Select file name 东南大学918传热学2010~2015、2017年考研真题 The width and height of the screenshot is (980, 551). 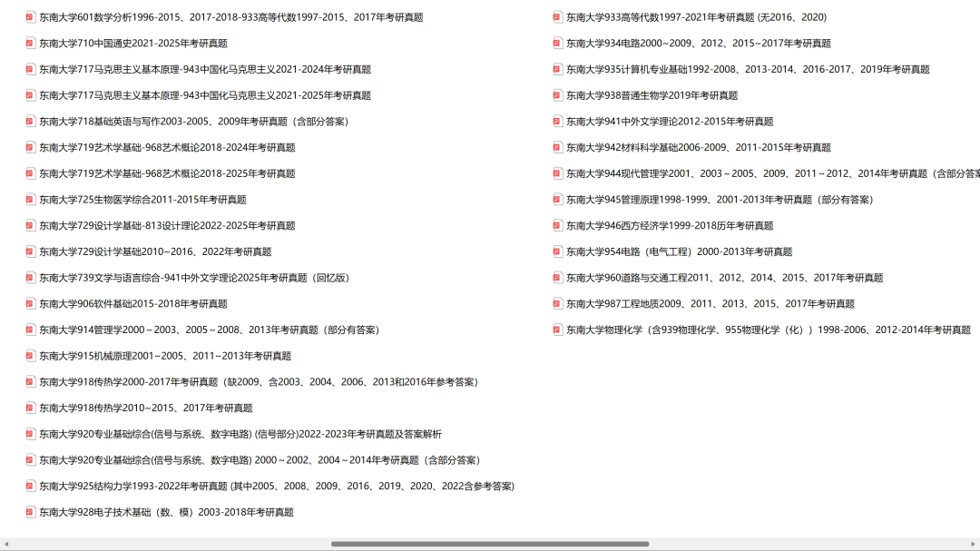point(145,408)
